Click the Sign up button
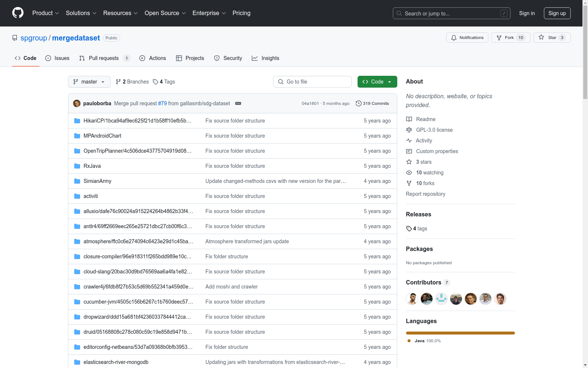 coord(557,13)
